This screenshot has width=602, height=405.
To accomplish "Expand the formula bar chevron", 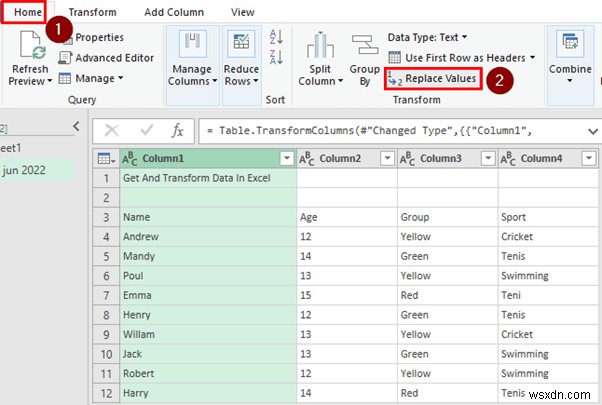I will 592,131.
